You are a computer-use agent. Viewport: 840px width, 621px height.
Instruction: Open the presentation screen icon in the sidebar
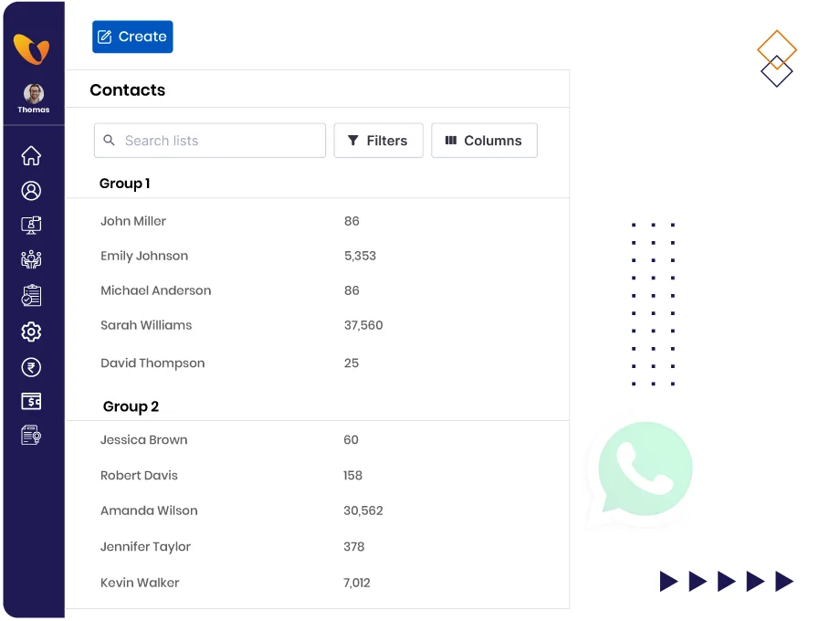pos(31,225)
